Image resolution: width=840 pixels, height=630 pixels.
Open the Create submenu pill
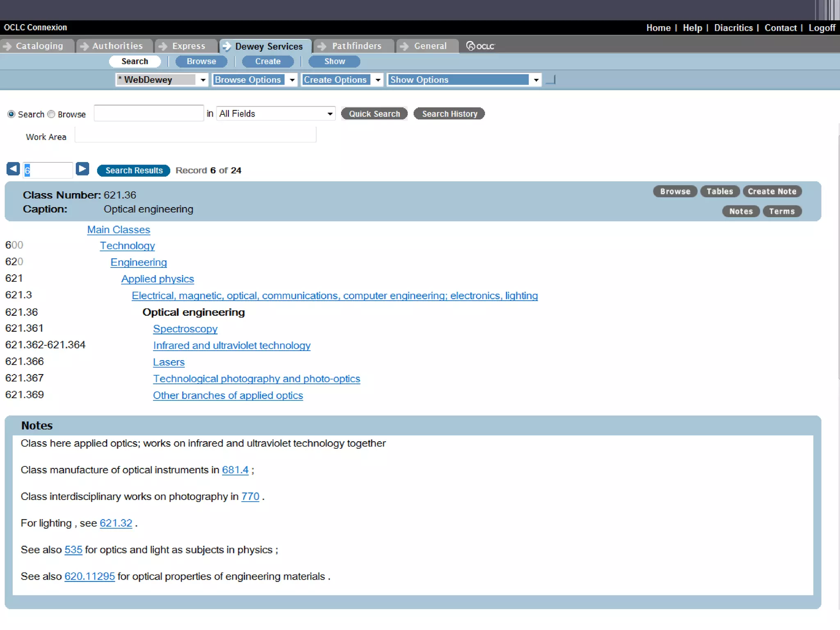pos(267,62)
